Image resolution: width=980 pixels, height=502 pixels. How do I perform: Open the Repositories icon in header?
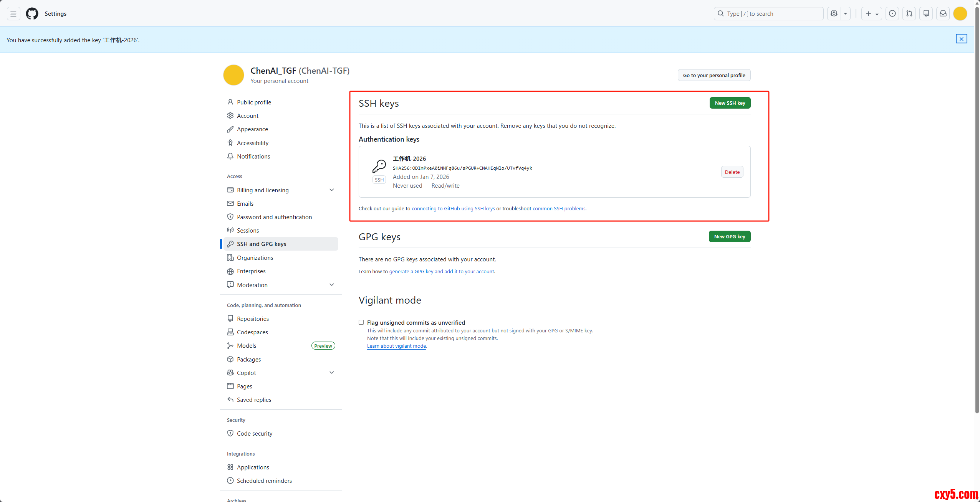(x=926, y=14)
